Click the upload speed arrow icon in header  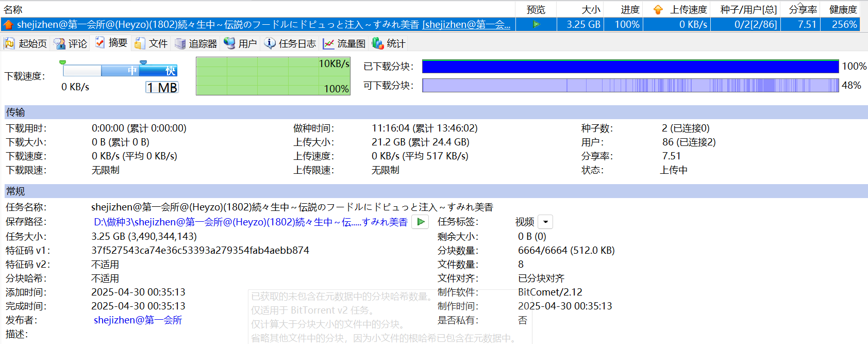click(658, 10)
